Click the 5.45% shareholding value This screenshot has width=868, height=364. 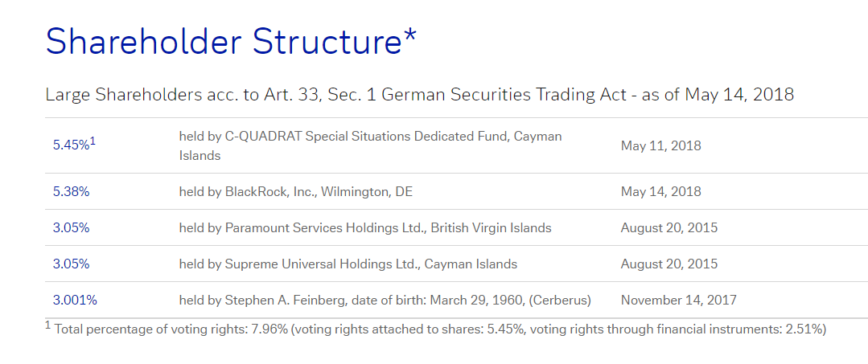click(69, 146)
